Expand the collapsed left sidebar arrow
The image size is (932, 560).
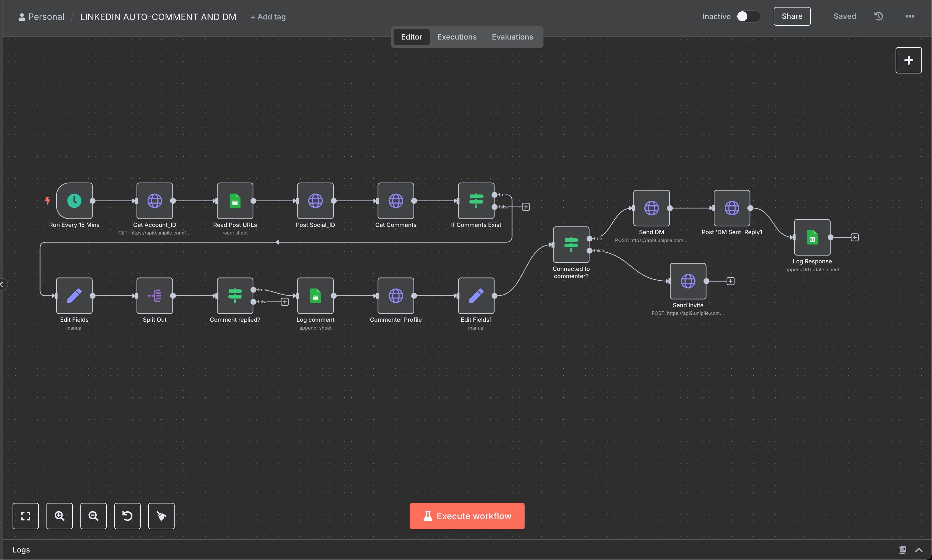2,284
